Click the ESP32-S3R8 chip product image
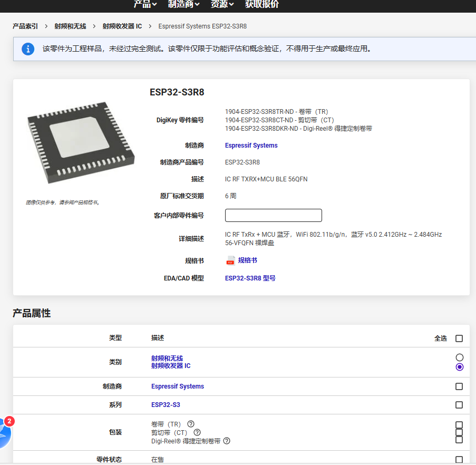This screenshot has width=476, height=465. (x=80, y=143)
